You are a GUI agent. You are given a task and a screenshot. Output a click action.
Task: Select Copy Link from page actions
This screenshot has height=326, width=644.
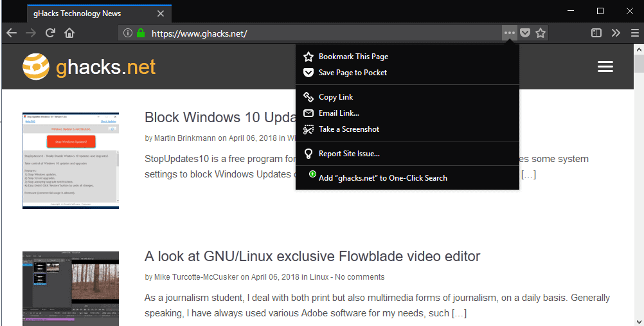[407, 97]
